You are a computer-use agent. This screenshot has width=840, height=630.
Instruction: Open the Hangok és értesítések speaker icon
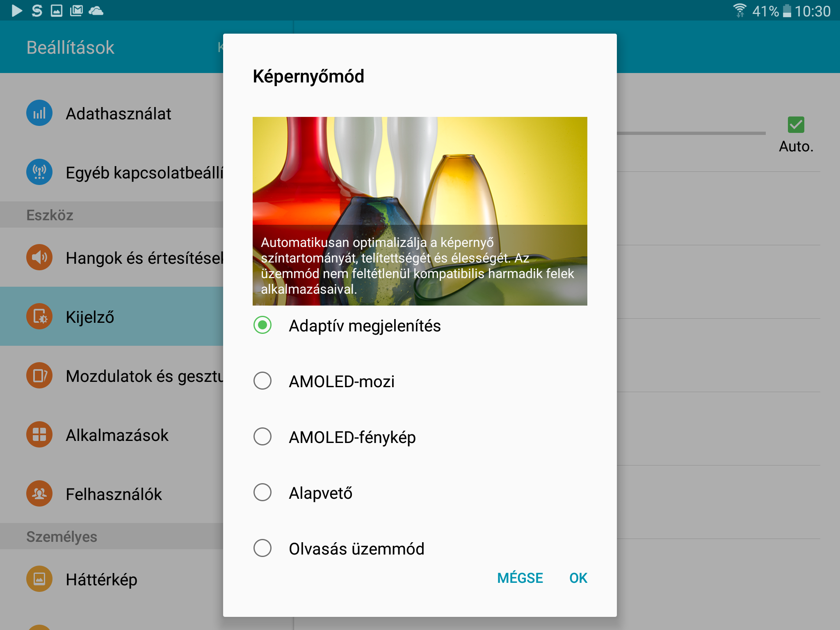(39, 258)
